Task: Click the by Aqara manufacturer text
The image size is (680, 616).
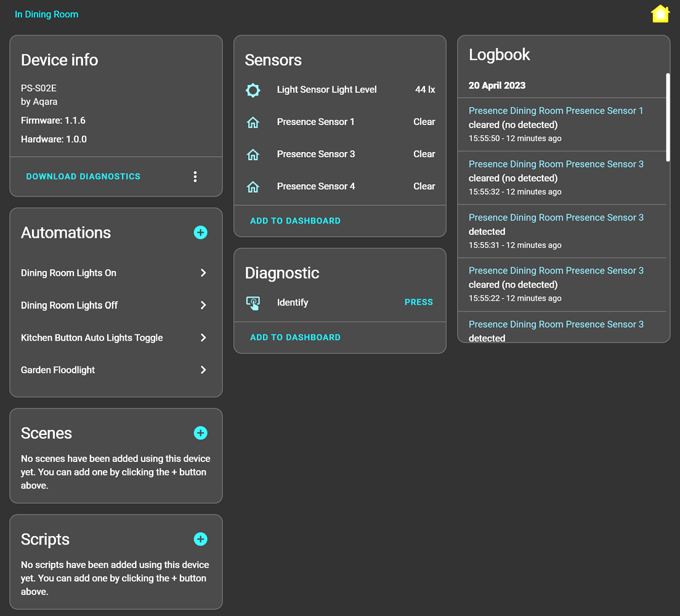Action: pyautogui.click(x=39, y=102)
